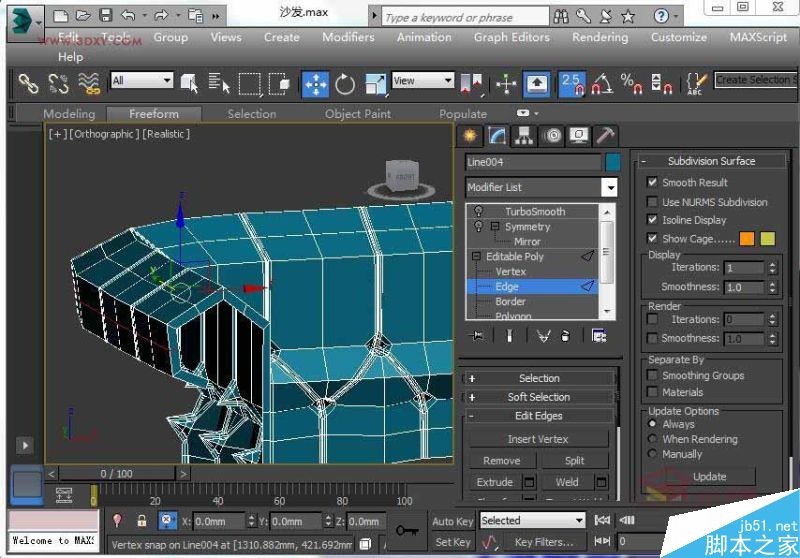The height and width of the screenshot is (558, 800).
Task: Select the Scale transform tool
Action: pyautogui.click(x=376, y=84)
